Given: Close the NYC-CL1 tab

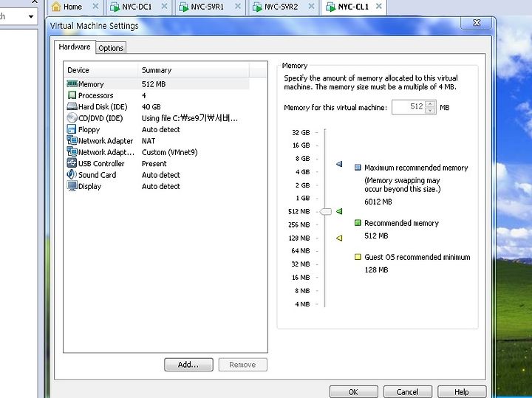Looking at the screenshot, I should (x=379, y=7).
